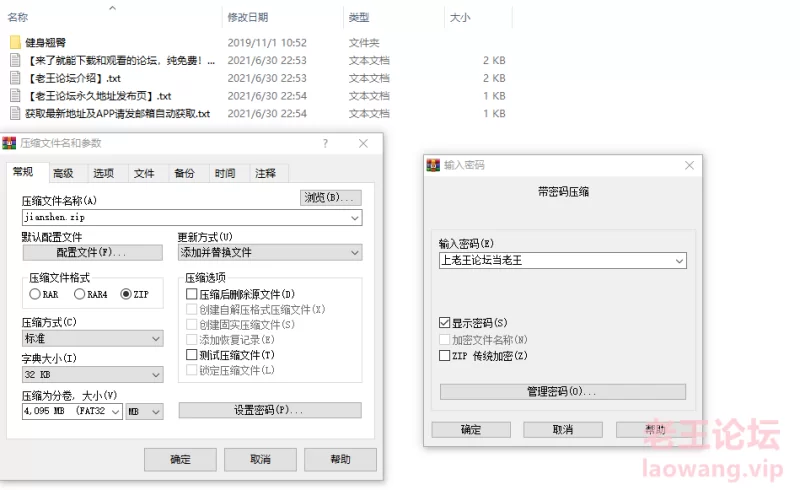Click text file icon for 【老王论坛介绍】.txt
The height and width of the screenshot is (490, 800).
(x=15, y=78)
